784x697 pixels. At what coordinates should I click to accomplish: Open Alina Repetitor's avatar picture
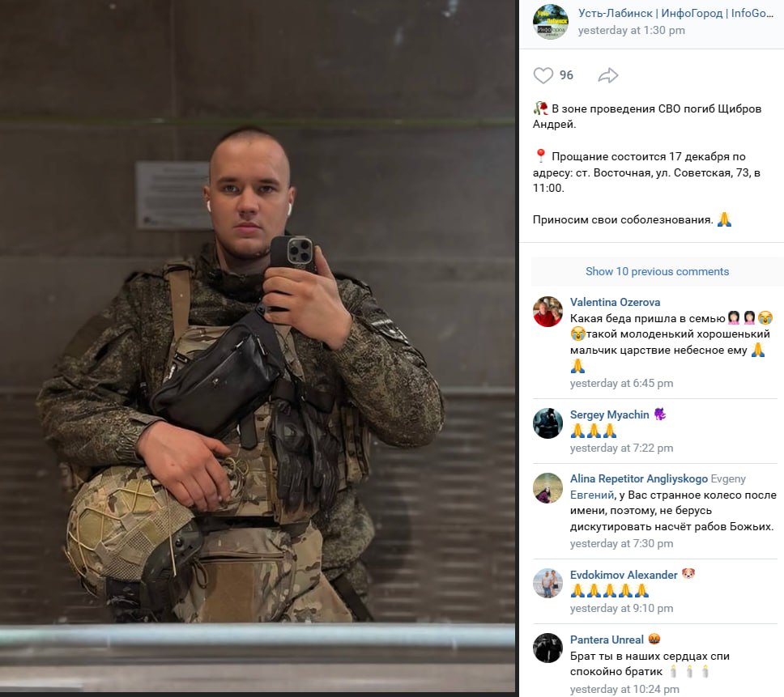548,487
